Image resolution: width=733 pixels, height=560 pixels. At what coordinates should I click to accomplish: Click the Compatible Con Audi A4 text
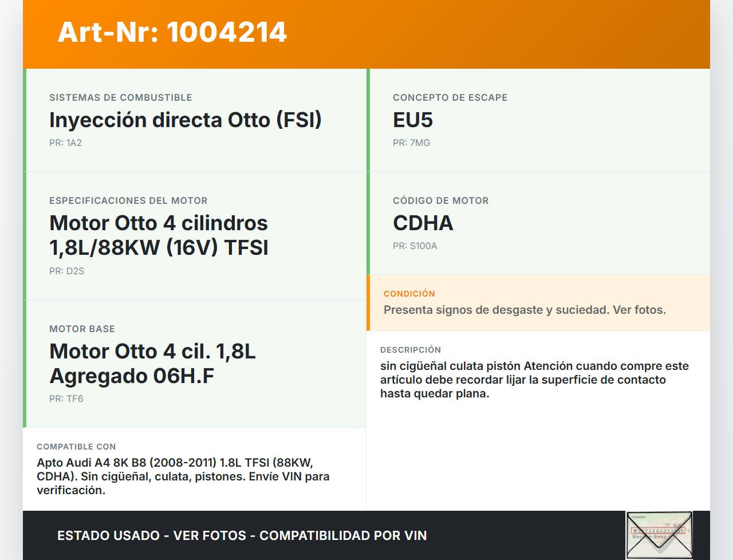[183, 476]
